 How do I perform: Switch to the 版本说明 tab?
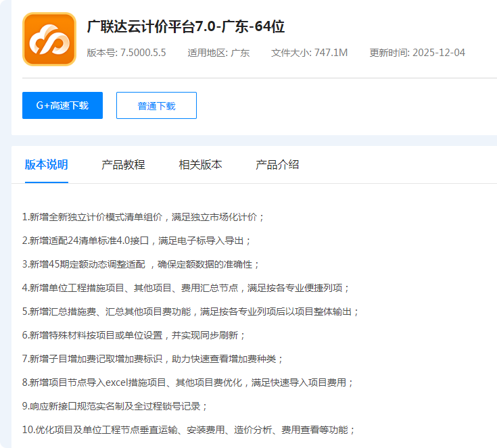pyautogui.click(x=47, y=165)
